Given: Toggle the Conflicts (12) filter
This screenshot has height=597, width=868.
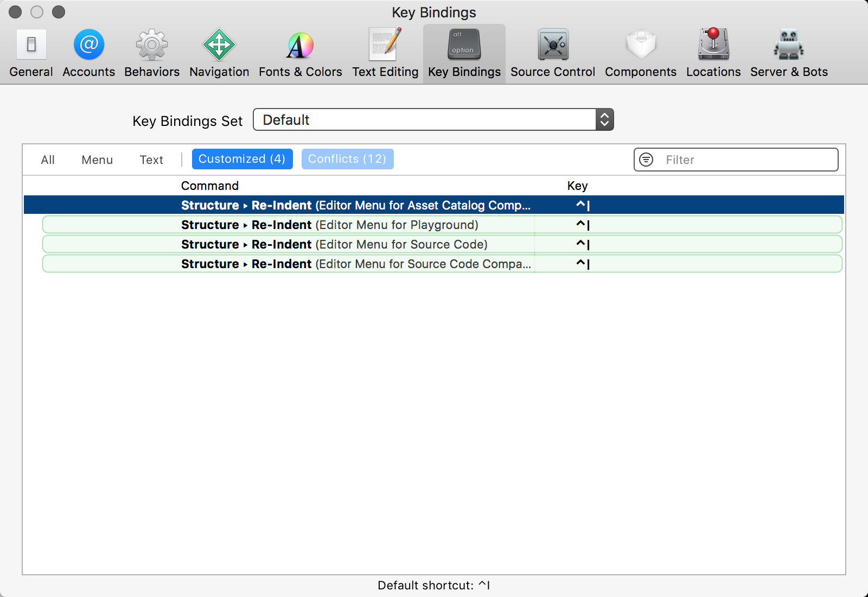Looking at the screenshot, I should pyautogui.click(x=347, y=159).
